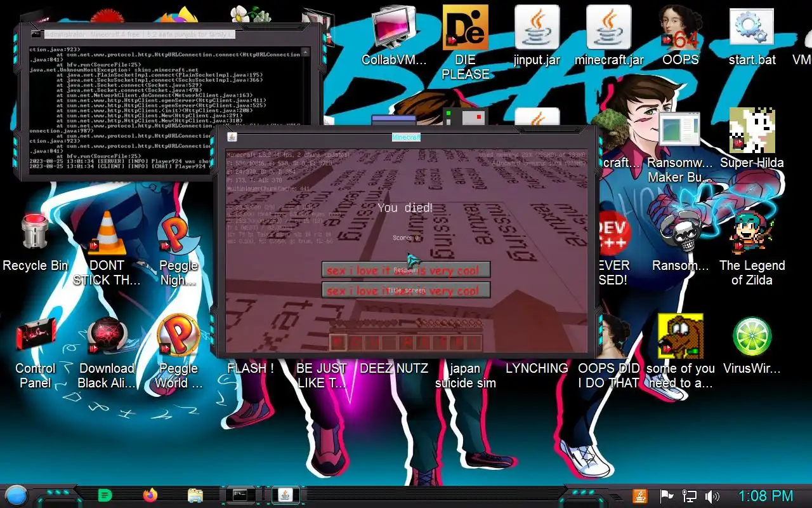
Task: Click the Java tray icon
Action: tap(640, 496)
